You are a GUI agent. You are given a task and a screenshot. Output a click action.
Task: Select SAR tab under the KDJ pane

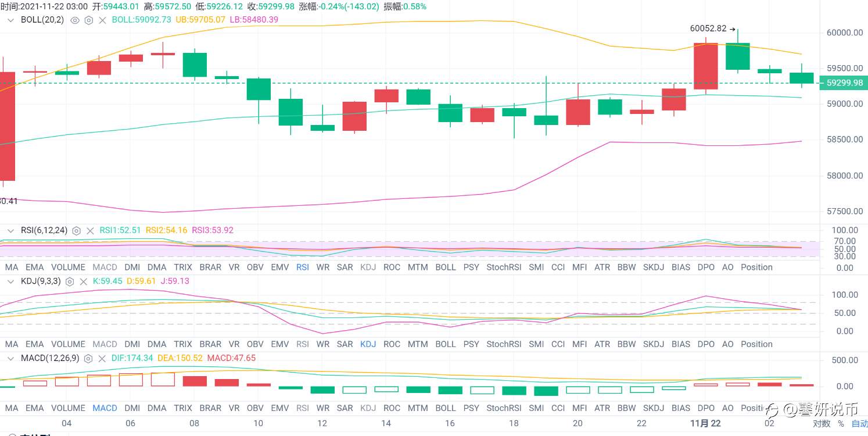tap(345, 344)
